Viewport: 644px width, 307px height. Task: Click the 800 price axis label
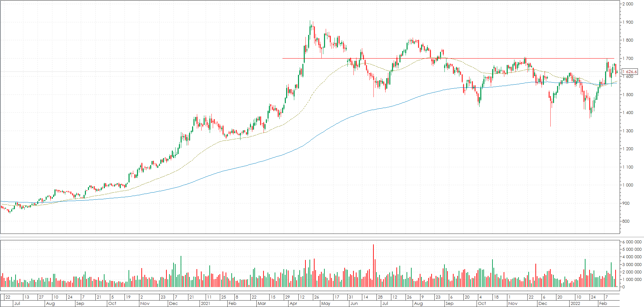coord(626,221)
